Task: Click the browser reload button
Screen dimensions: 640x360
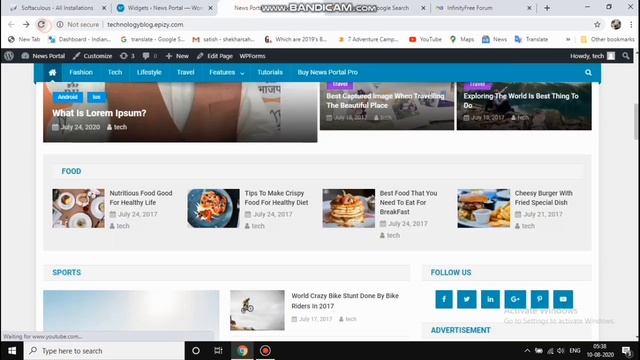Action: pos(41,24)
